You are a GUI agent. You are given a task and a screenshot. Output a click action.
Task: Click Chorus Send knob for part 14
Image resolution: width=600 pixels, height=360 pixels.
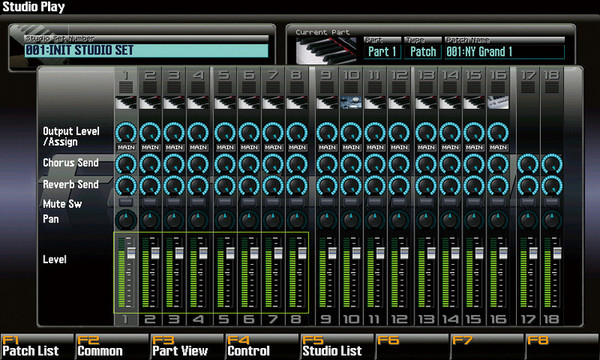pos(450,164)
